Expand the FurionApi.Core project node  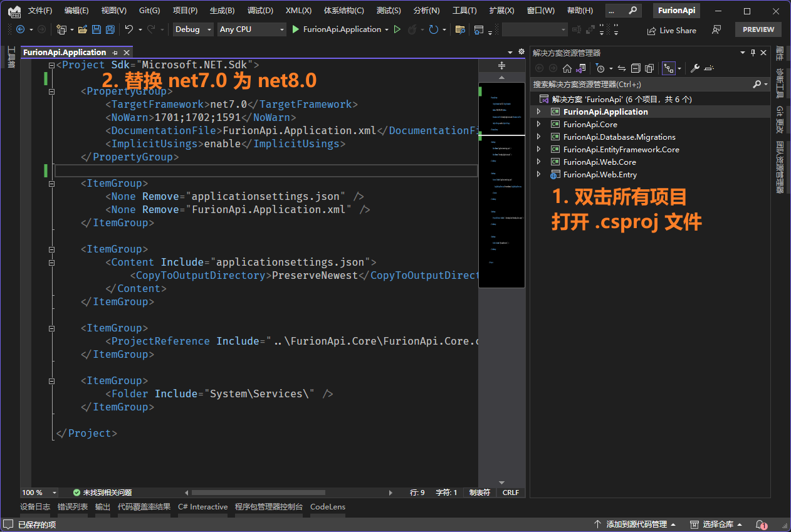(x=538, y=124)
